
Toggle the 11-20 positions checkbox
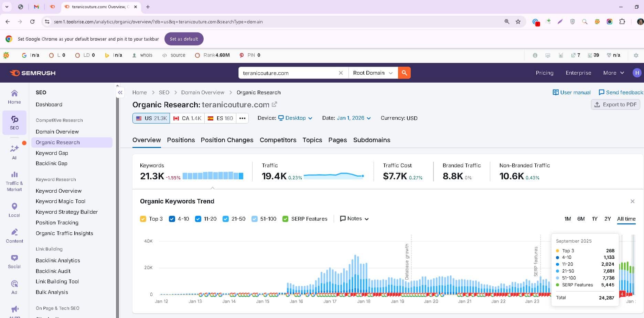click(198, 219)
